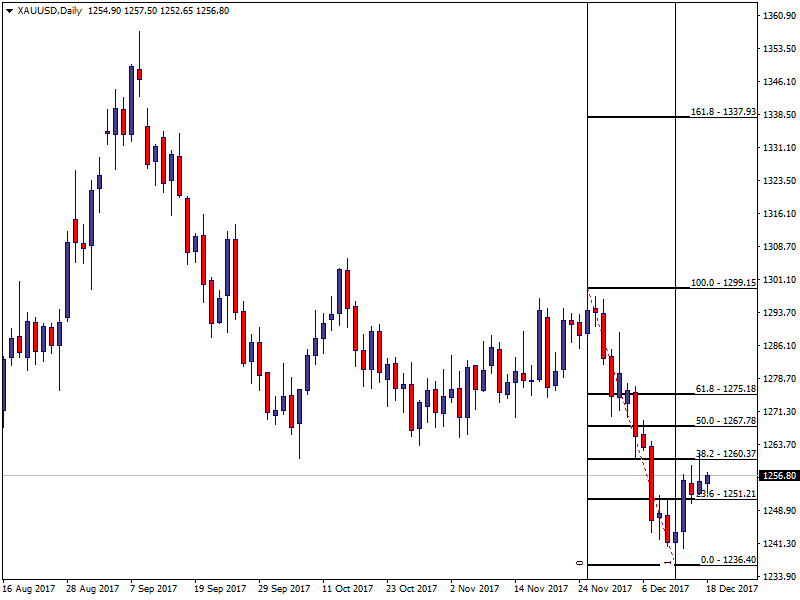Select the 38.2 - 1260.37 retracement level
This screenshot has height=600, width=800.
coord(725,454)
